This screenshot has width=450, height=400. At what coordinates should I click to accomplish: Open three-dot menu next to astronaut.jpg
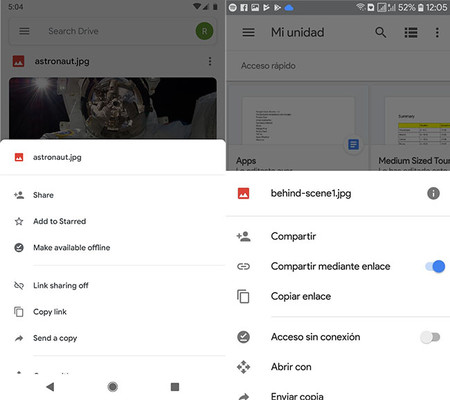coord(210,61)
